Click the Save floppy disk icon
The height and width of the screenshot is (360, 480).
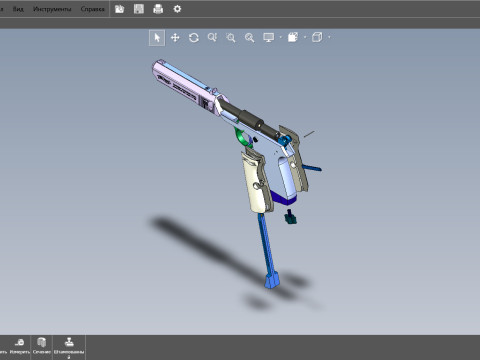139,9
